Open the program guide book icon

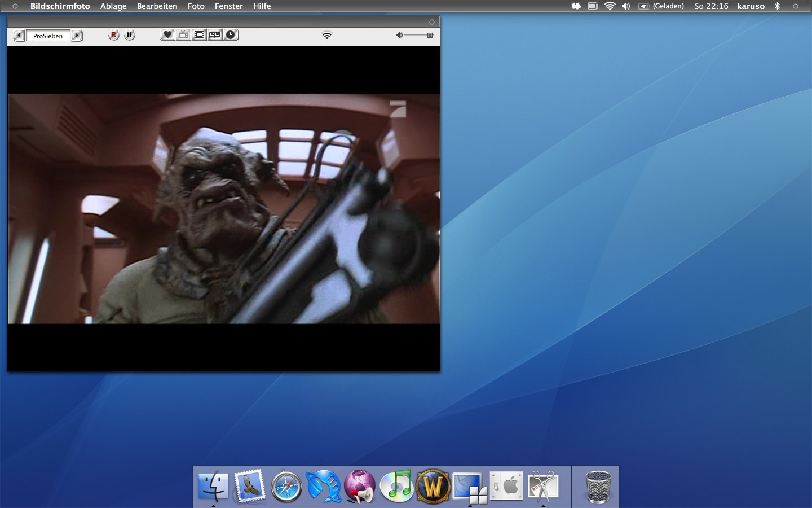point(215,35)
